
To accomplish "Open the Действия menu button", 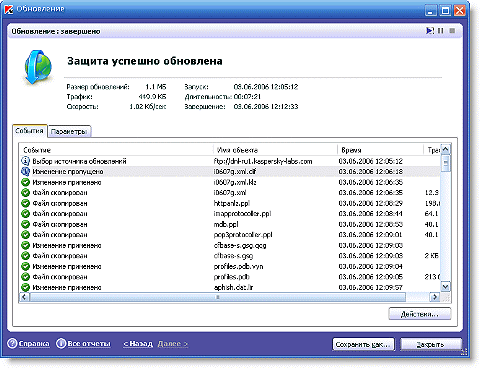I will click(420, 314).
